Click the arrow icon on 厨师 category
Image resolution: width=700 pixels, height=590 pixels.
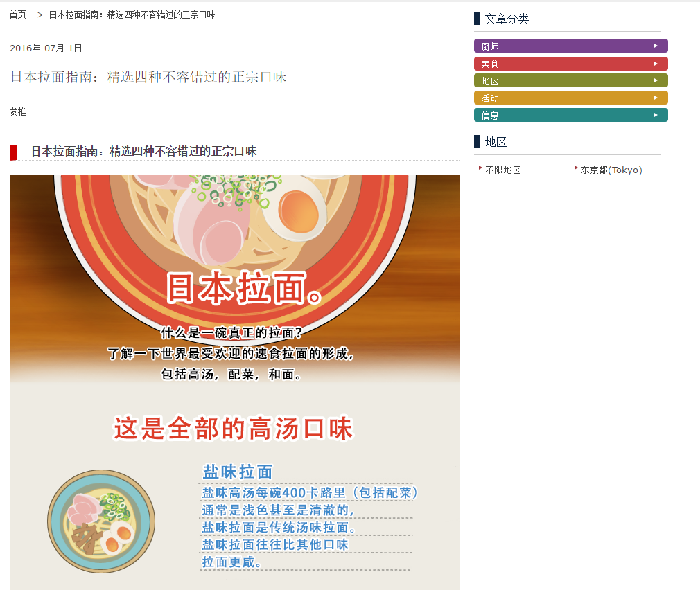656,46
